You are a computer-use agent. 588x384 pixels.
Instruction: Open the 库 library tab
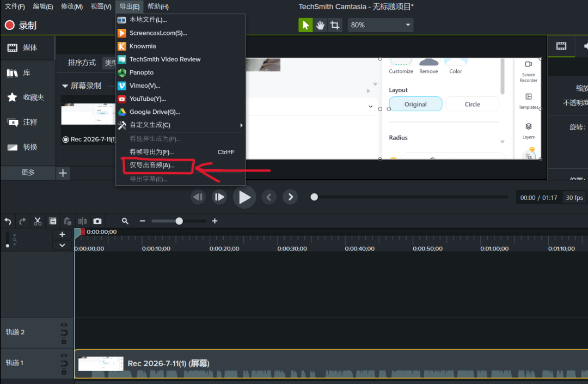pos(28,73)
